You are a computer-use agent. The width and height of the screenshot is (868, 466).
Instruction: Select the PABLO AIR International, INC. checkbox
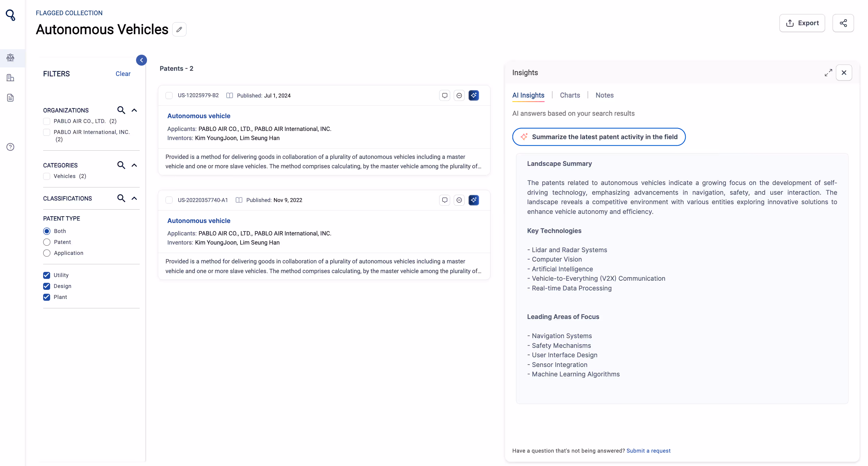47,132
